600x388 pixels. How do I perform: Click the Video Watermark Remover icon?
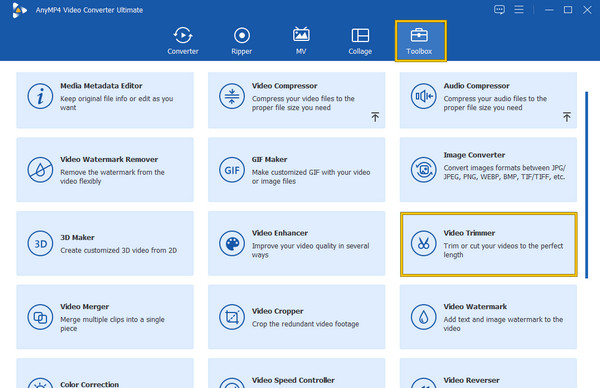(x=40, y=170)
